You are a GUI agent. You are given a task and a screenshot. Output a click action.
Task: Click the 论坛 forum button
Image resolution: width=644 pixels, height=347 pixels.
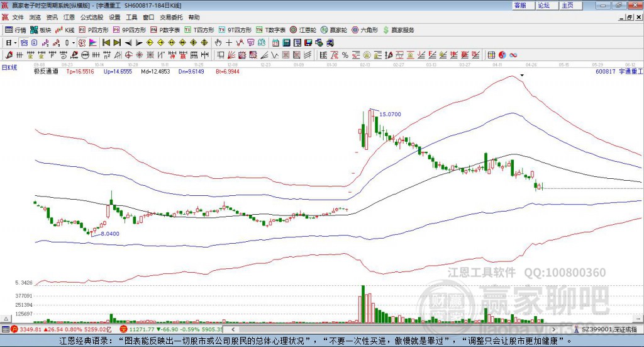[547, 5]
